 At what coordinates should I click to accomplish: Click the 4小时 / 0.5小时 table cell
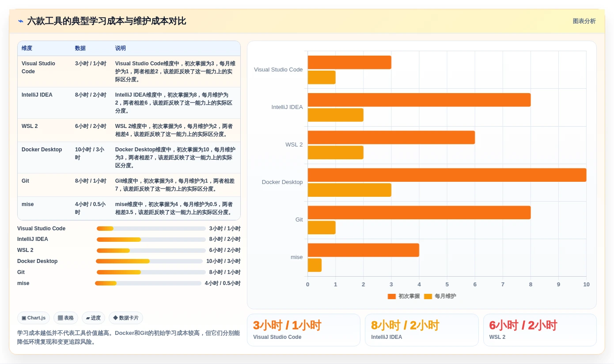91,208
